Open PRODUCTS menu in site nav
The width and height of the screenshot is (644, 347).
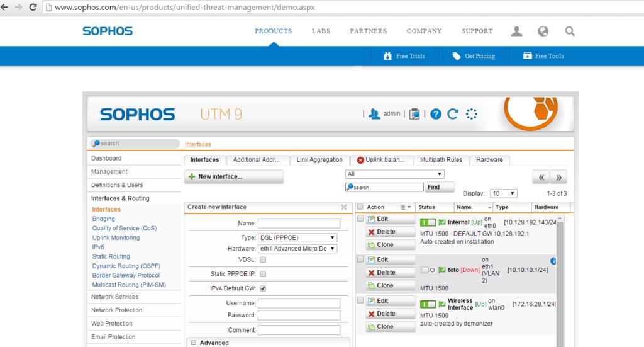(x=273, y=31)
